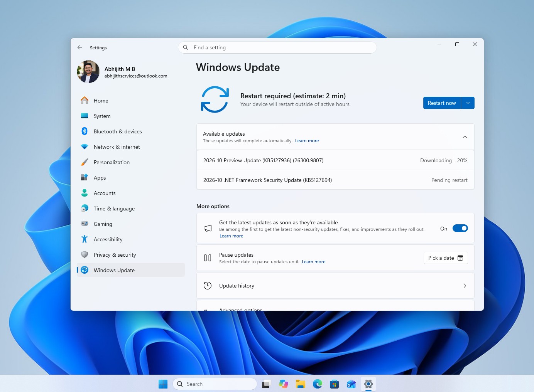This screenshot has width=534, height=392.
Task: Click the Pause updates pause icon
Action: tap(208, 258)
